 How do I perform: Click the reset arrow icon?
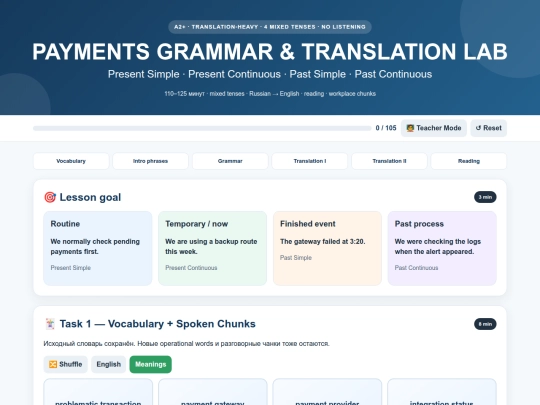478,128
